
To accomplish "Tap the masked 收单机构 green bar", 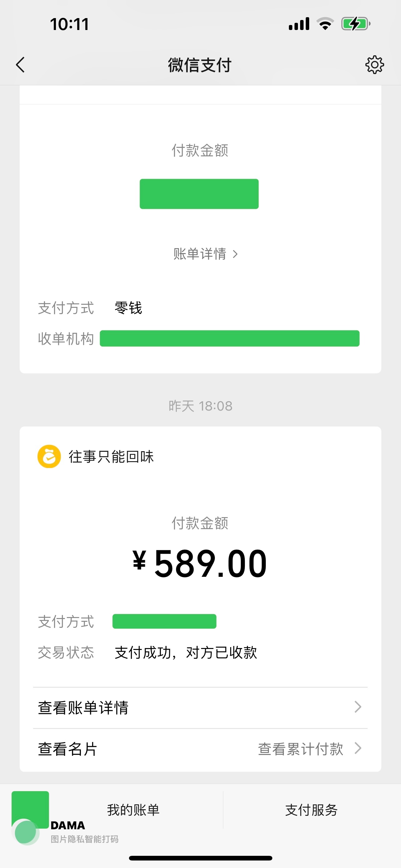I will point(230,338).
